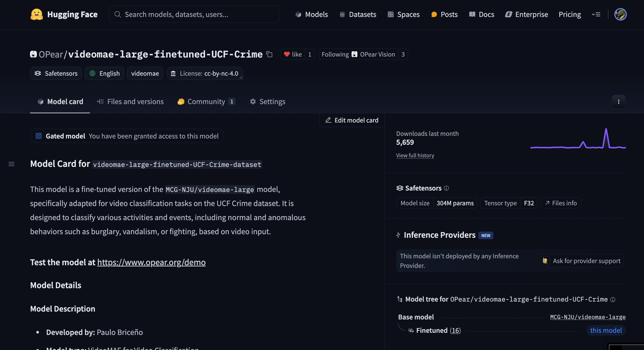Screen dimensions: 644x350
Task: Click the Safetensors heading in sidebar
Action: (x=423, y=188)
